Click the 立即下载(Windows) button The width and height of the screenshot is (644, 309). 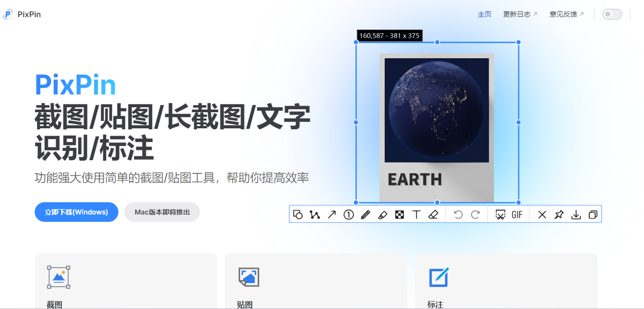76,212
